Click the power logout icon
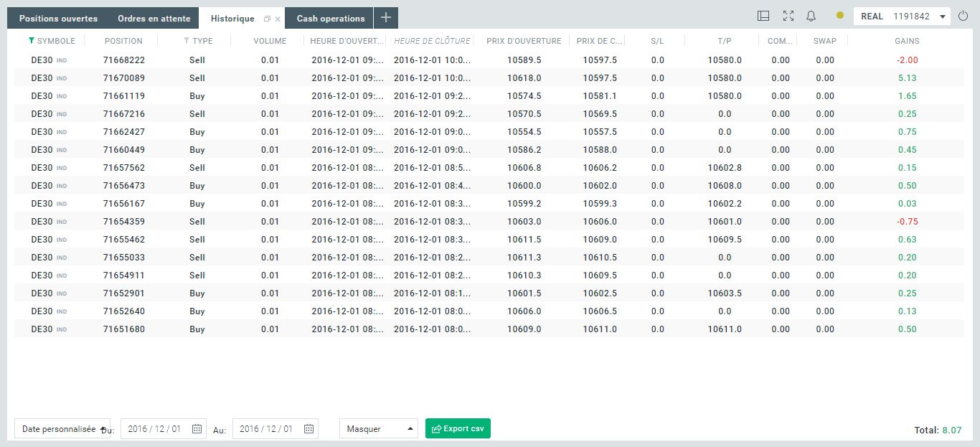This screenshot has height=447, width=980. 963,16
